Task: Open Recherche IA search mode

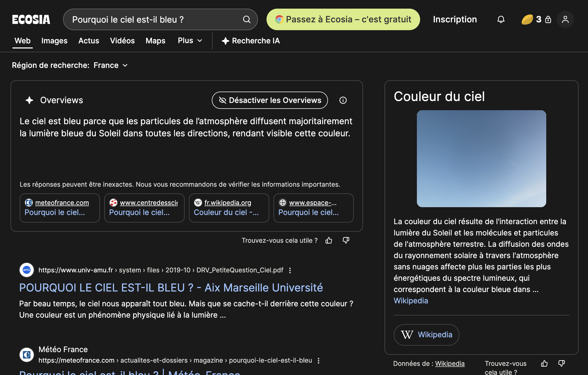Action: (x=251, y=41)
